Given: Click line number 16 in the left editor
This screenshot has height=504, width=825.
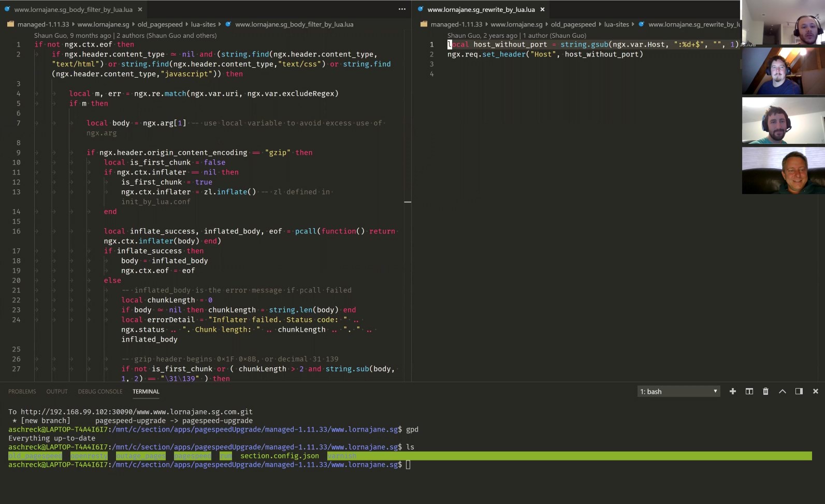Looking at the screenshot, I should (17, 231).
